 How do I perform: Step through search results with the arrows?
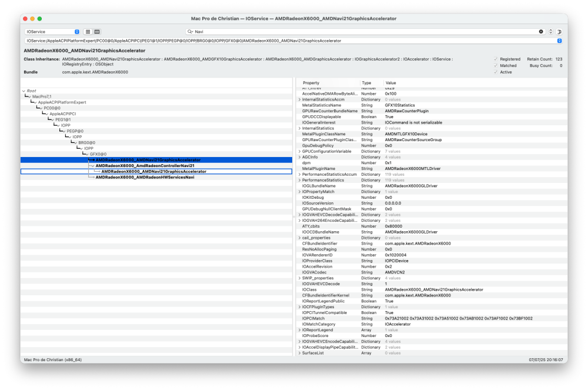pos(550,32)
